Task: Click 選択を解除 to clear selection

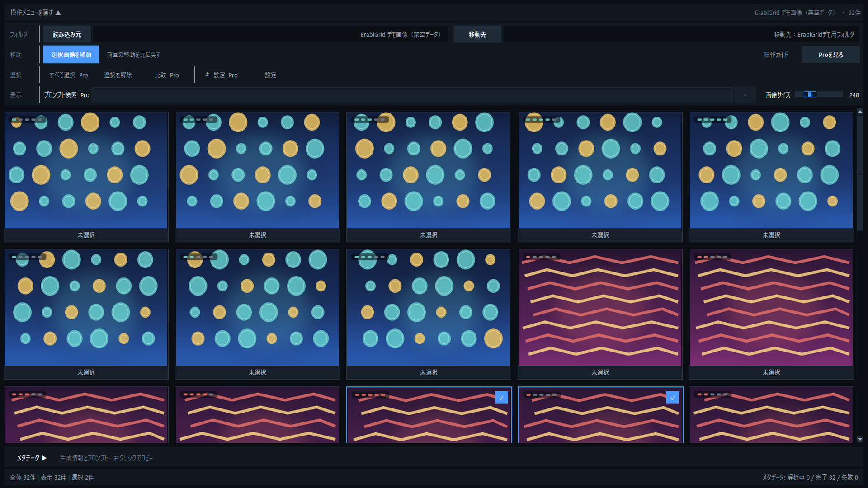Action: pyautogui.click(x=118, y=75)
